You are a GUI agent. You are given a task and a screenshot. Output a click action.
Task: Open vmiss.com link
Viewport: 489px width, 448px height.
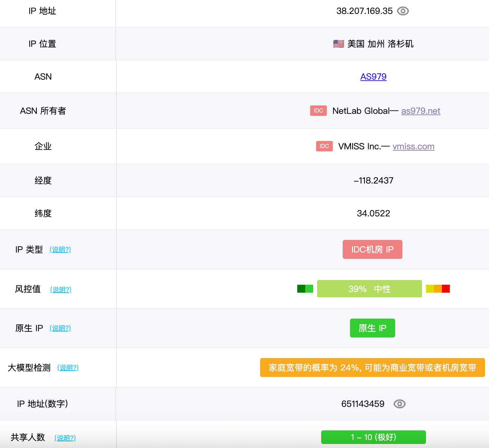click(x=413, y=146)
